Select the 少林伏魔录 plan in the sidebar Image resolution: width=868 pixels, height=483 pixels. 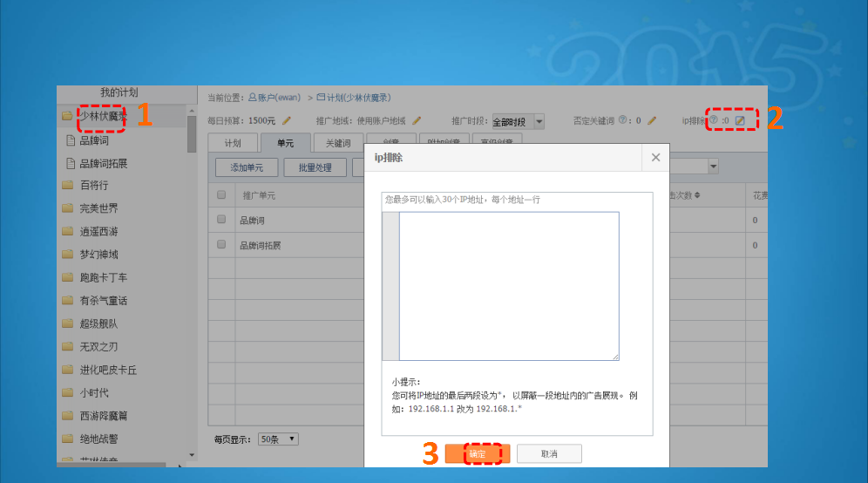[x=103, y=116]
